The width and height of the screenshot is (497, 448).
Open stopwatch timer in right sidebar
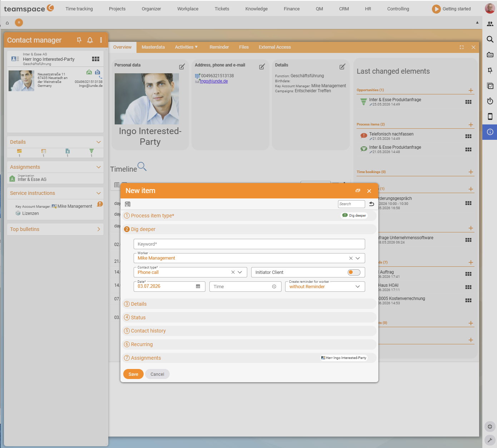point(490,101)
